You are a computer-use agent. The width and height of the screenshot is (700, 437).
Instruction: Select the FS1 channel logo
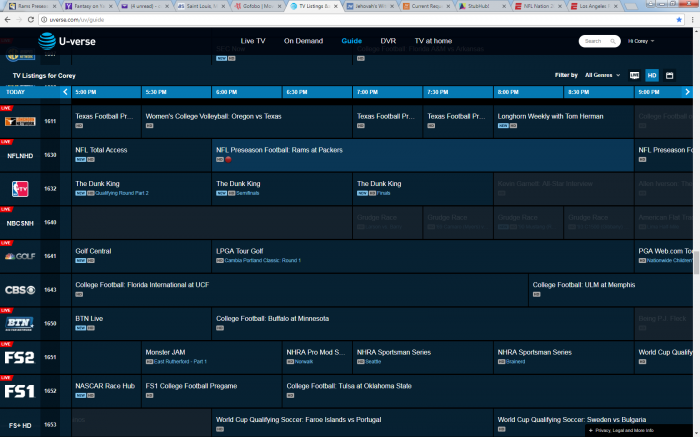click(20, 391)
